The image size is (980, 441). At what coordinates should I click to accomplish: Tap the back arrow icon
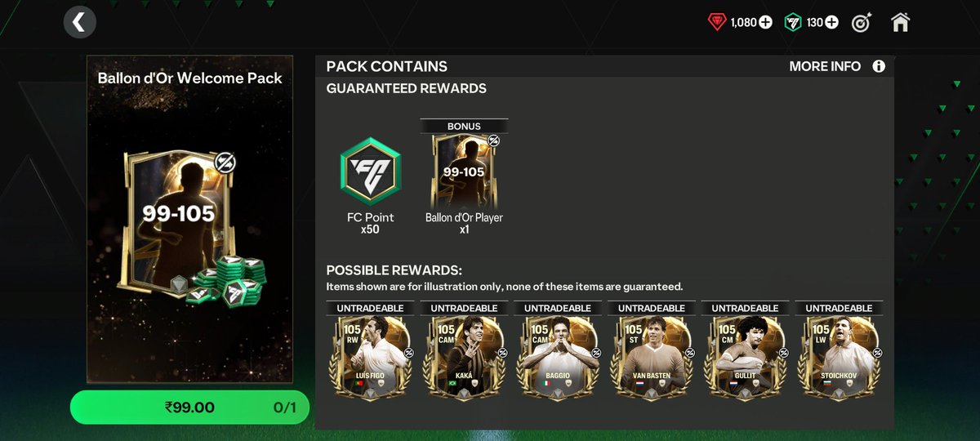(x=78, y=22)
